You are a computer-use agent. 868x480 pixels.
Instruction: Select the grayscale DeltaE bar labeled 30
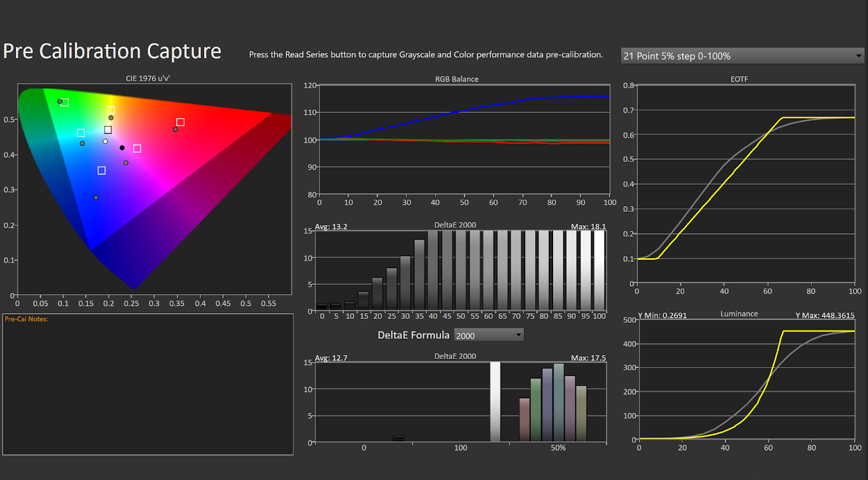pos(405,283)
